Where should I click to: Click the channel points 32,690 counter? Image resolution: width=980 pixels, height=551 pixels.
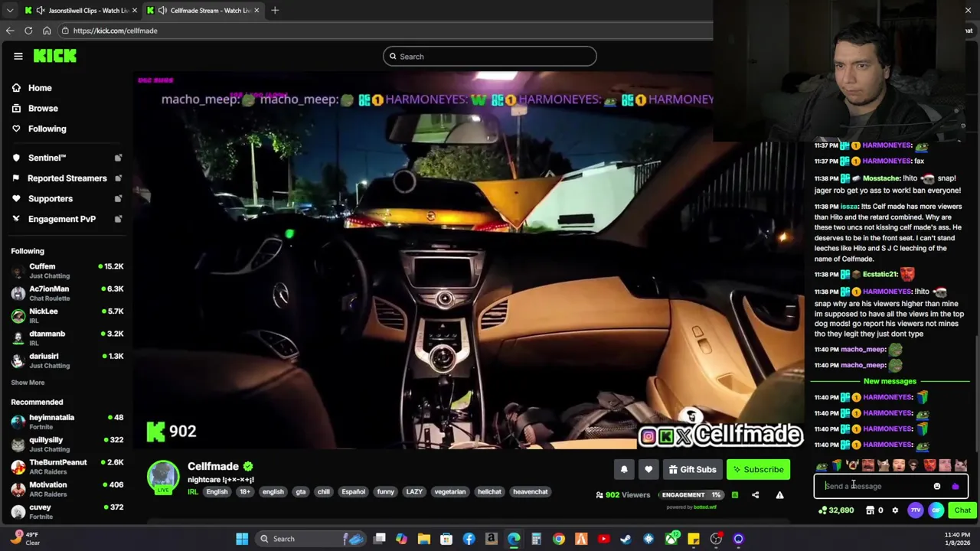click(x=836, y=510)
